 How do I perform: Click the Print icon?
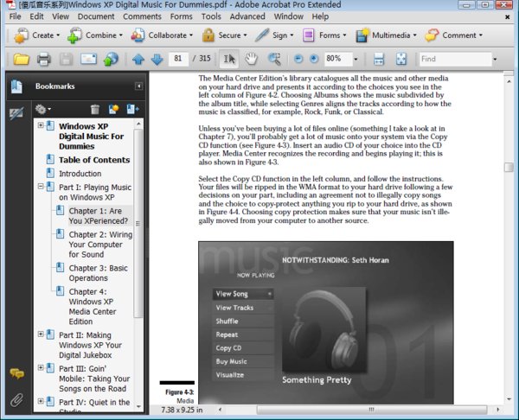tap(44, 59)
